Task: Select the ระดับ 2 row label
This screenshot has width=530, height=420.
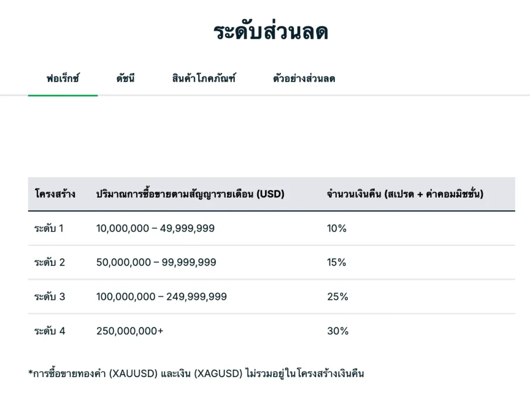Action: click(x=50, y=263)
